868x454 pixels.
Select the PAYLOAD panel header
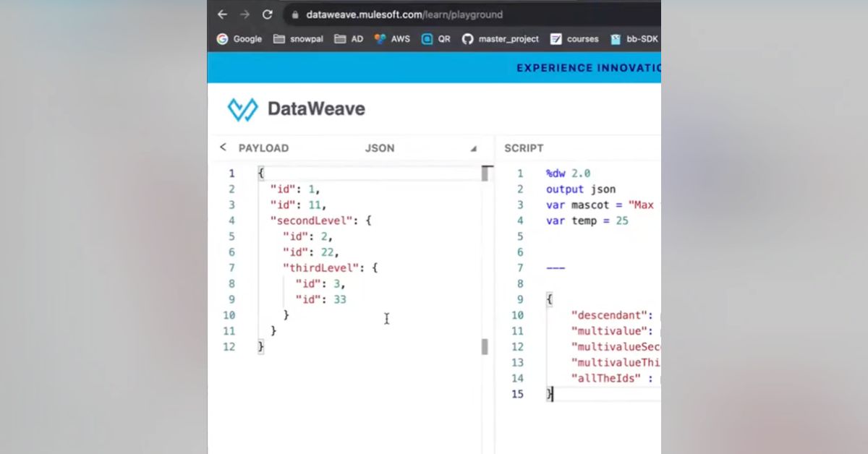point(263,147)
